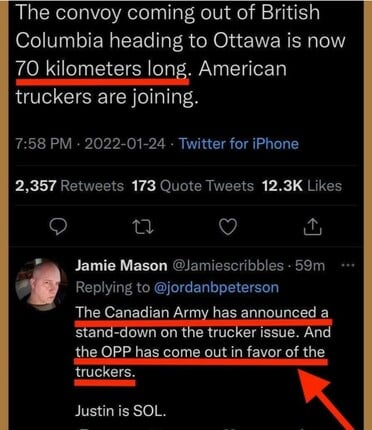Like the tweet with heart icon
Image resolution: width=372 pixels, height=430 pixels.
228,226
